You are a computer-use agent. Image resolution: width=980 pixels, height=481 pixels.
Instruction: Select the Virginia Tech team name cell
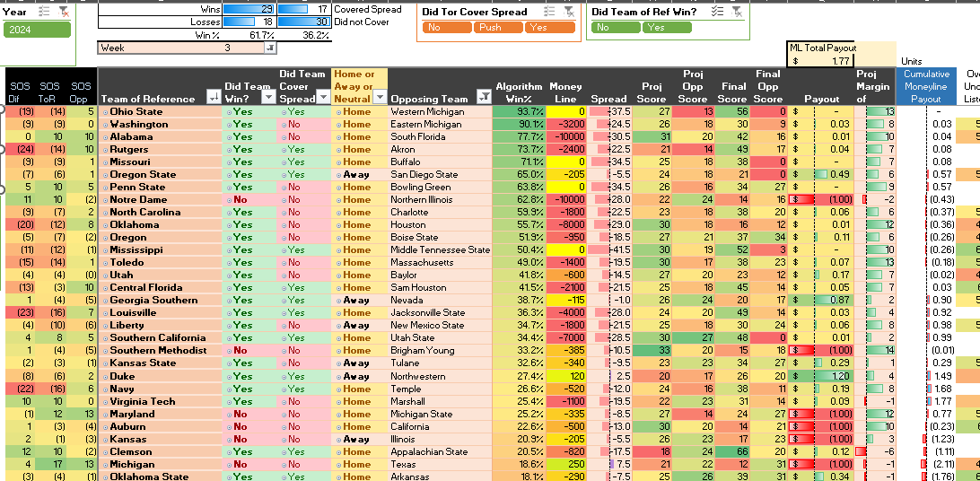click(160, 401)
